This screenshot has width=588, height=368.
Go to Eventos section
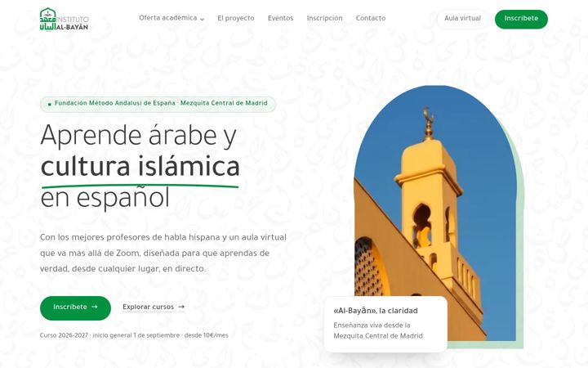[x=280, y=18]
